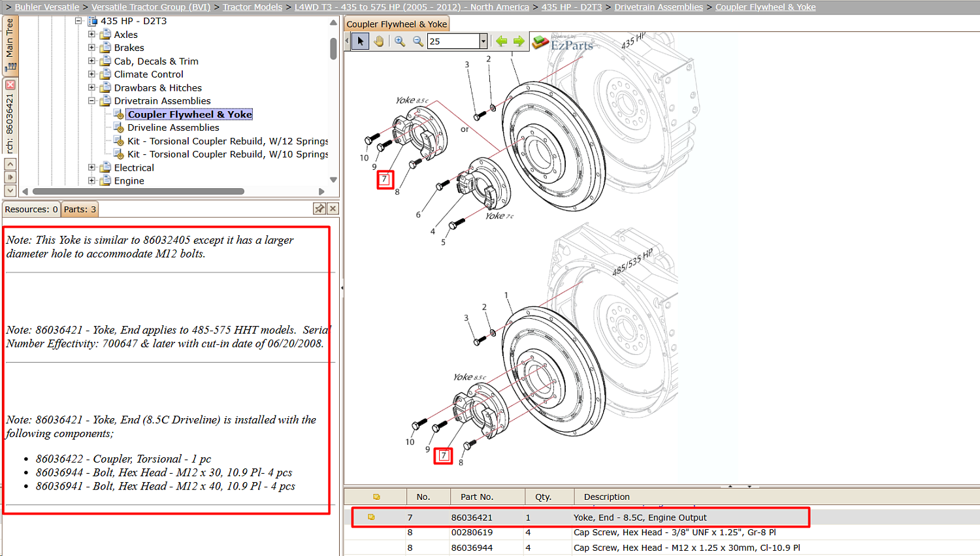Select Kit - Torsional Coupler Rebuild, W/10 Springs
The width and height of the screenshot is (980, 556).
tap(228, 154)
